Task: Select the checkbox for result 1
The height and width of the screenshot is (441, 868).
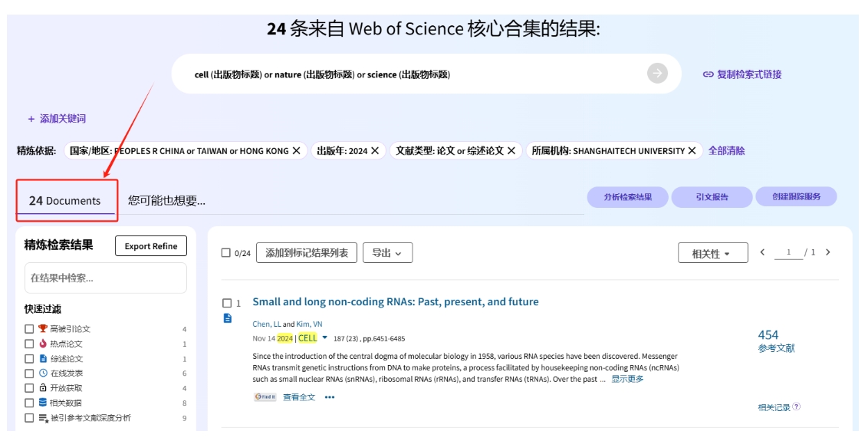Action: click(x=227, y=303)
